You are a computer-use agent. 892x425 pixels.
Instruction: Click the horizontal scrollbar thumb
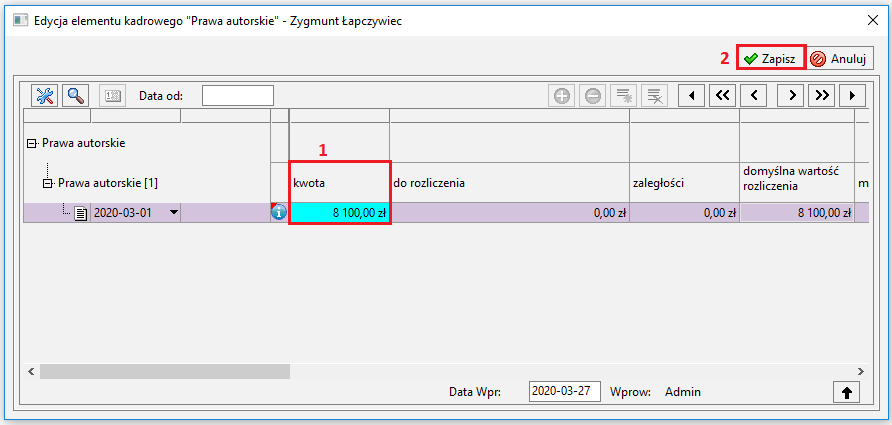[164, 372]
